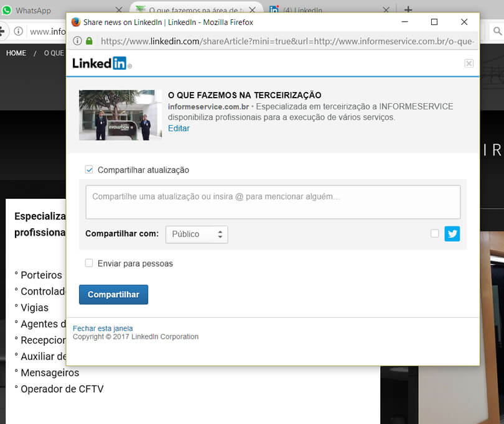Image resolution: width=504 pixels, height=424 pixels.
Task: Click the search magnifier icon in background browser
Action: tap(497, 31)
